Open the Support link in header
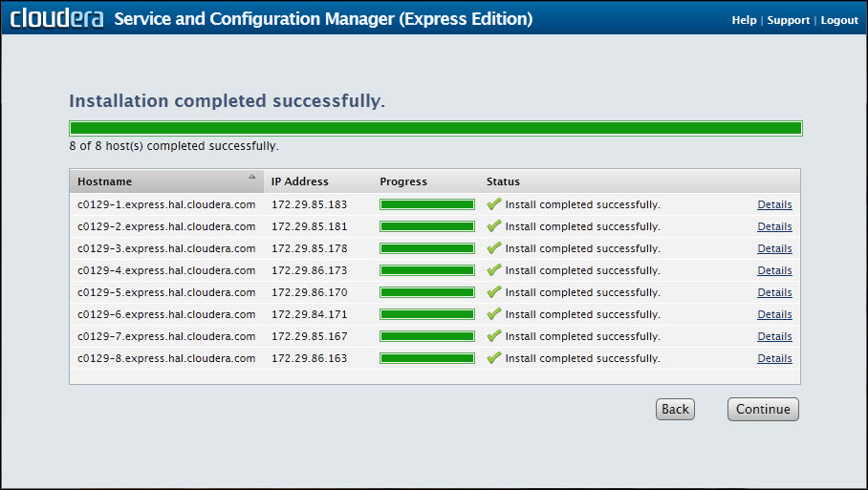868x490 pixels. point(788,20)
